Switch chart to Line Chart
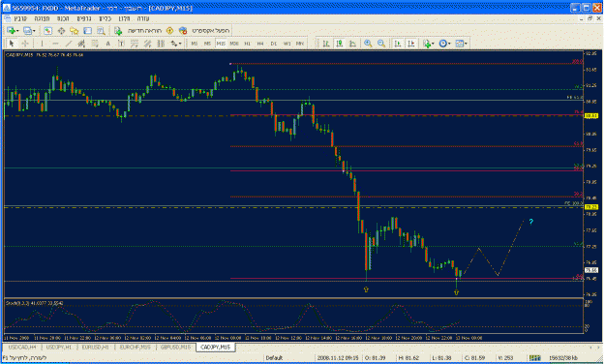The width and height of the screenshot is (605, 364). click(x=352, y=44)
